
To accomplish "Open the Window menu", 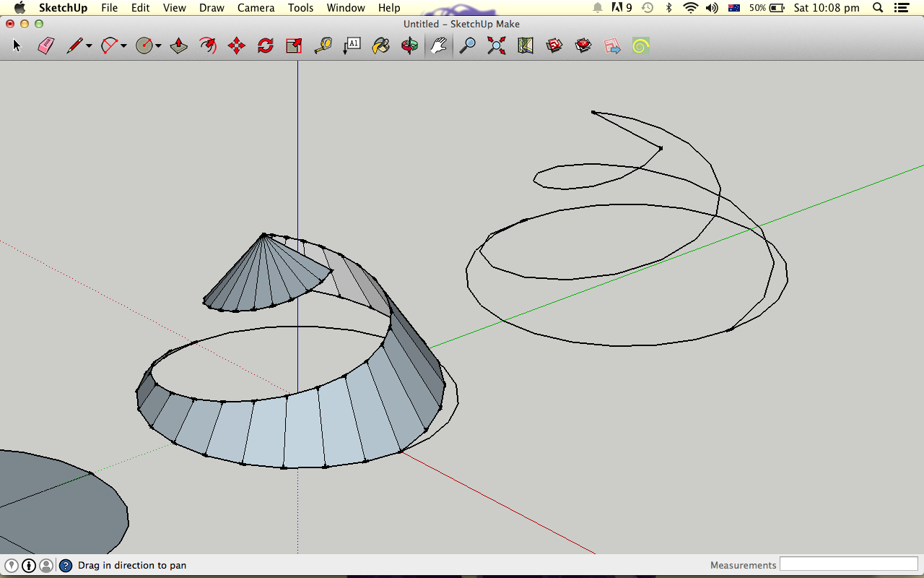I will [346, 8].
